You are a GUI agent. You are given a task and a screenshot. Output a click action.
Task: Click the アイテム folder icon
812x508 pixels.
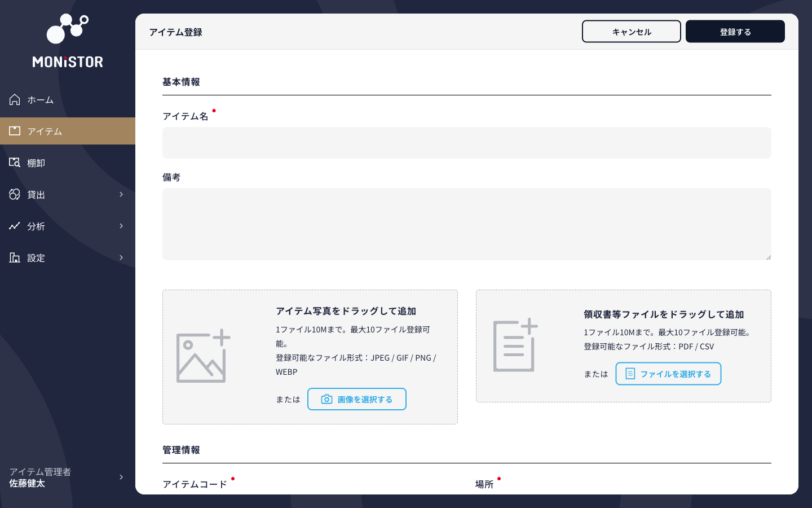pos(14,130)
